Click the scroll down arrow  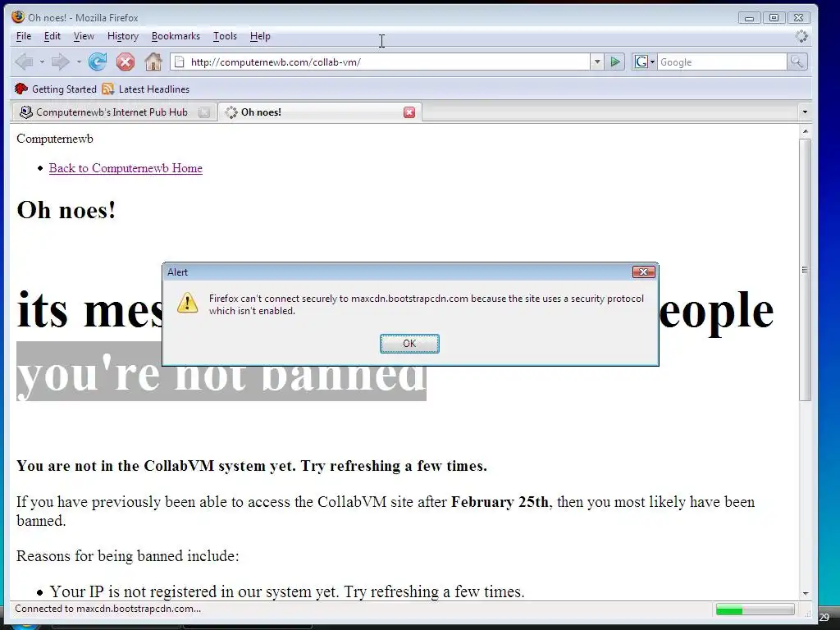pyautogui.click(x=804, y=594)
